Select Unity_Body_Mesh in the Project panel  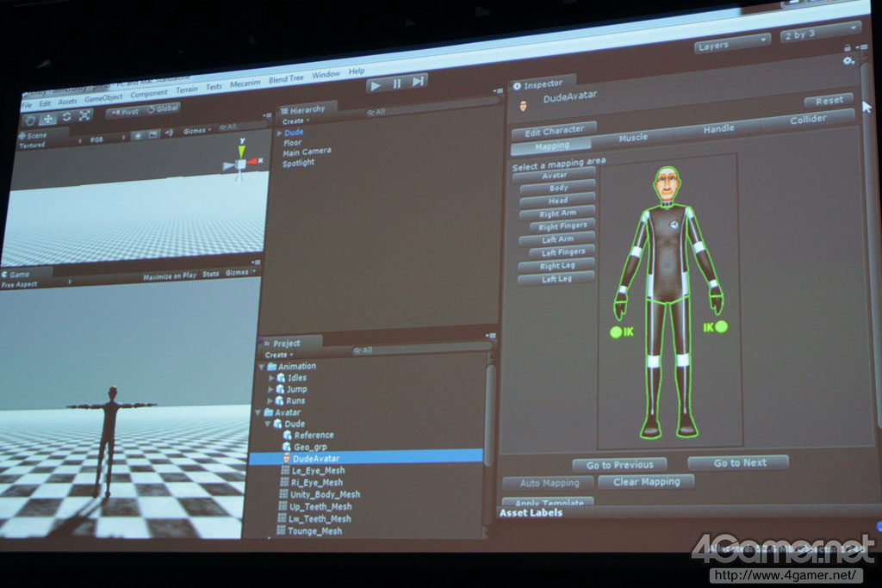[325, 494]
